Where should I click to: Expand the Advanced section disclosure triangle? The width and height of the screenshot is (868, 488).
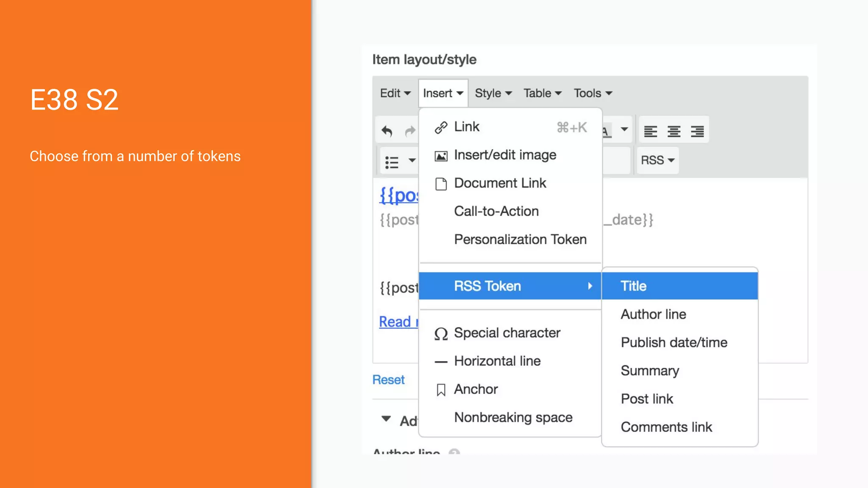coord(386,419)
